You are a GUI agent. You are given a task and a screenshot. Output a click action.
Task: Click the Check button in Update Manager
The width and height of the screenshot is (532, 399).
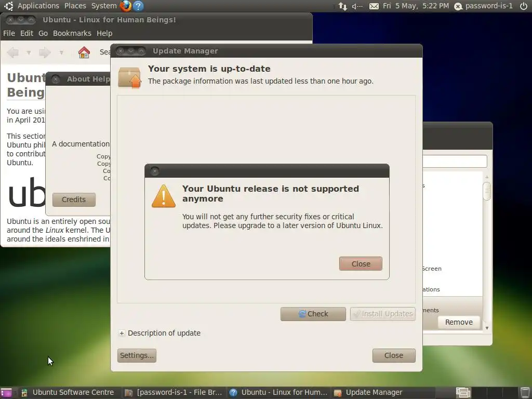point(313,314)
